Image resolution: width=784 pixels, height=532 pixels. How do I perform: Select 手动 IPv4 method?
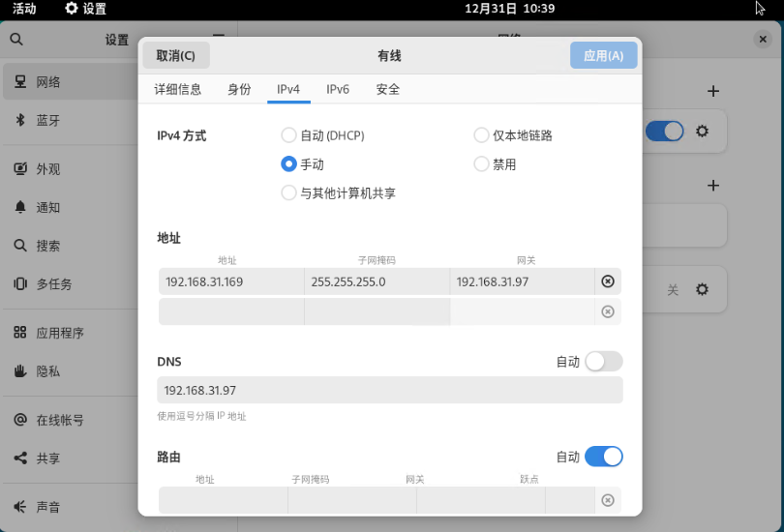point(303,163)
